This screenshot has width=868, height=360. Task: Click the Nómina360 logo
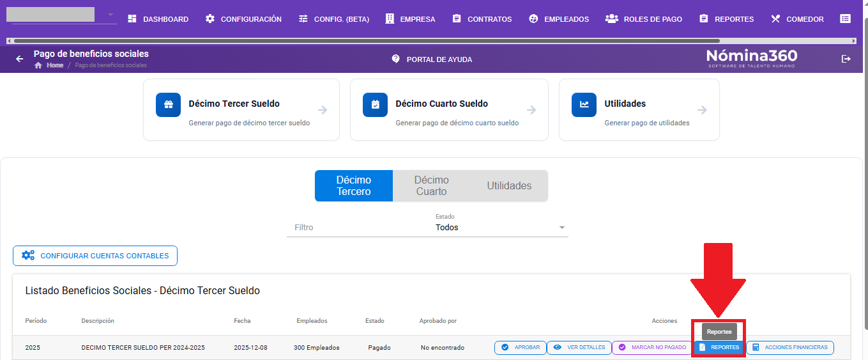click(752, 58)
